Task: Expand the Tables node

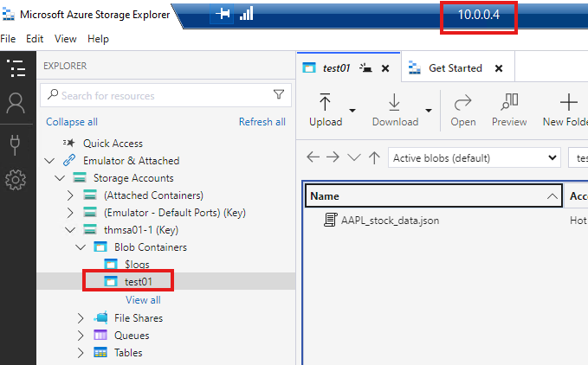Action: (x=81, y=353)
